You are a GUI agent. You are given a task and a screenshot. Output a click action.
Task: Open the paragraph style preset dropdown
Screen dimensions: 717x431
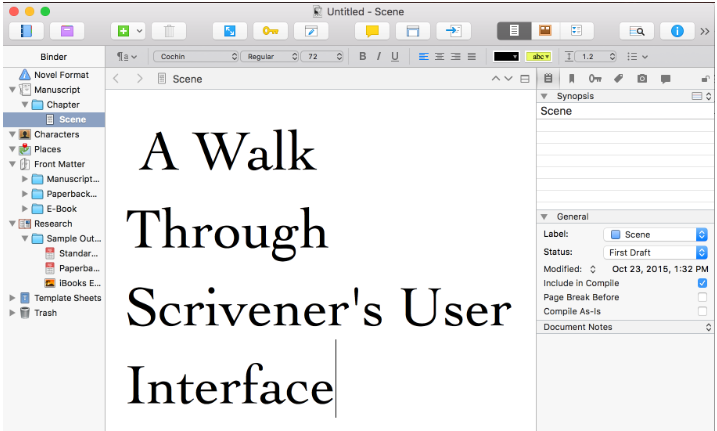[127, 56]
